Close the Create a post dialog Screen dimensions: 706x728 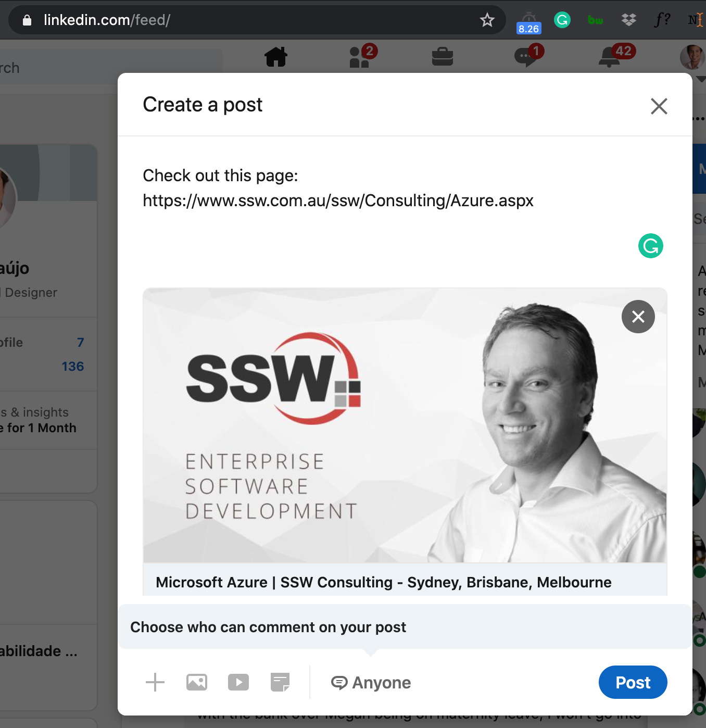(659, 106)
